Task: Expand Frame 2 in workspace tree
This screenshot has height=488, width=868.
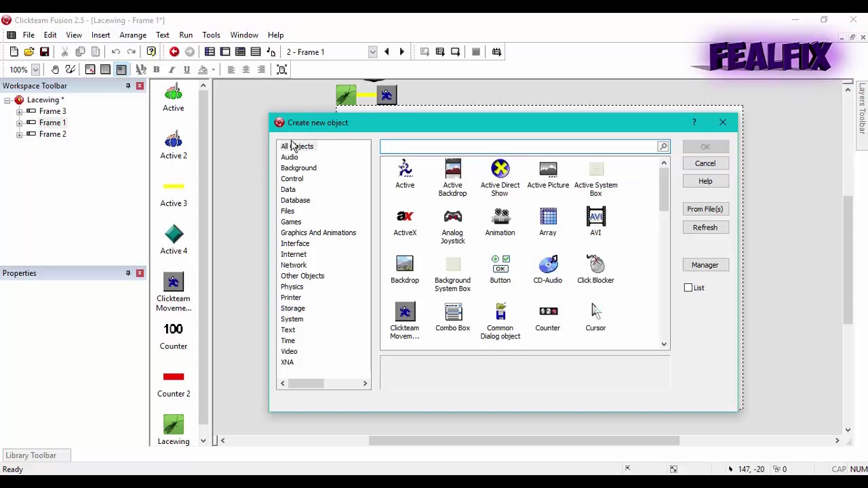Action: [19, 135]
